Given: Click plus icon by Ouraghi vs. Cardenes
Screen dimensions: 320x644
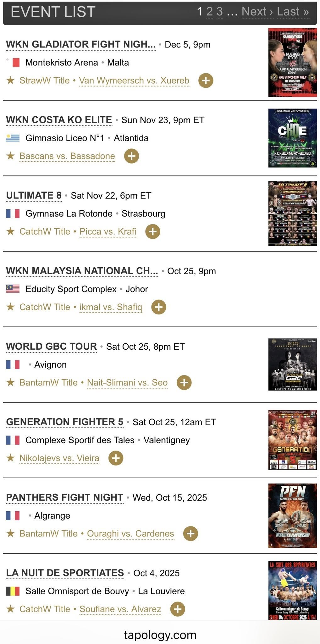Looking at the screenshot, I should 190,533.
